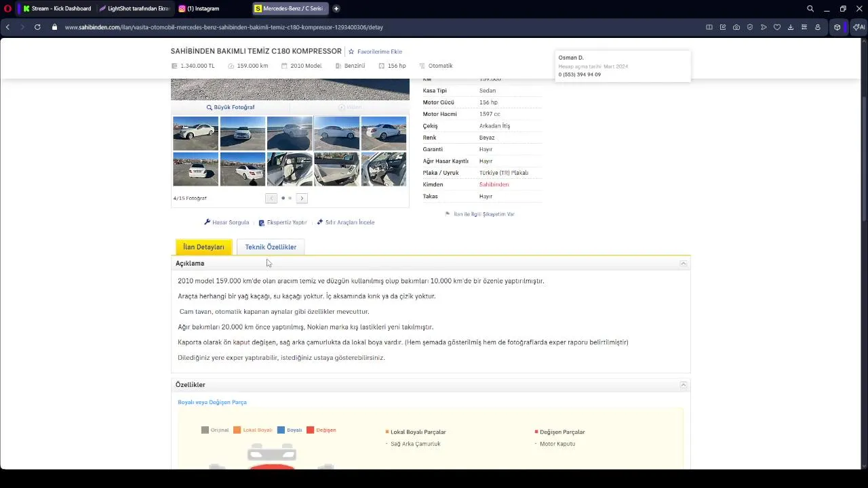Click magnifier icon beside Büyük Fotoğraf
Image resolution: width=868 pixels, height=488 pixels.
pos(210,107)
